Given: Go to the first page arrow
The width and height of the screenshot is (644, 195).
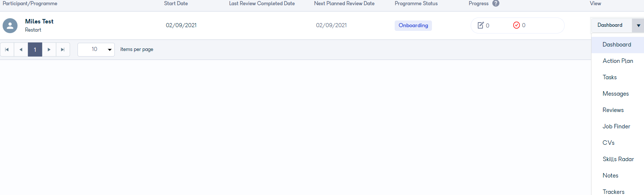Looking at the screenshot, I should tap(7, 49).
